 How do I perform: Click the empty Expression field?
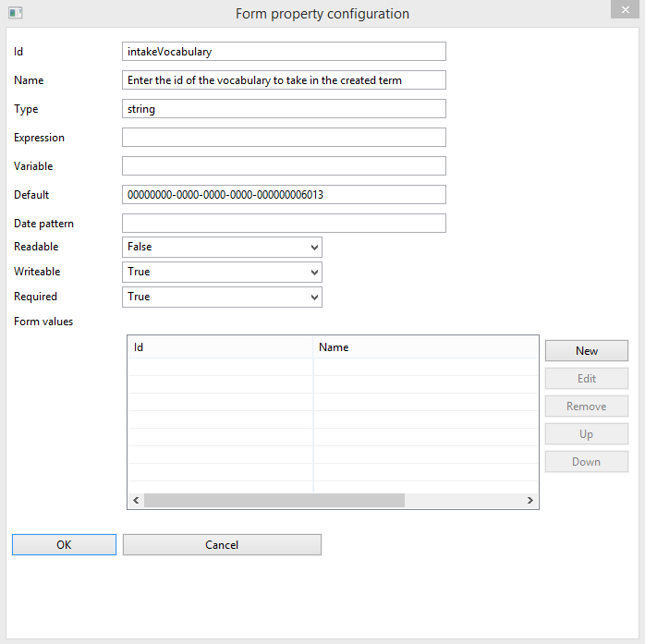[284, 138]
